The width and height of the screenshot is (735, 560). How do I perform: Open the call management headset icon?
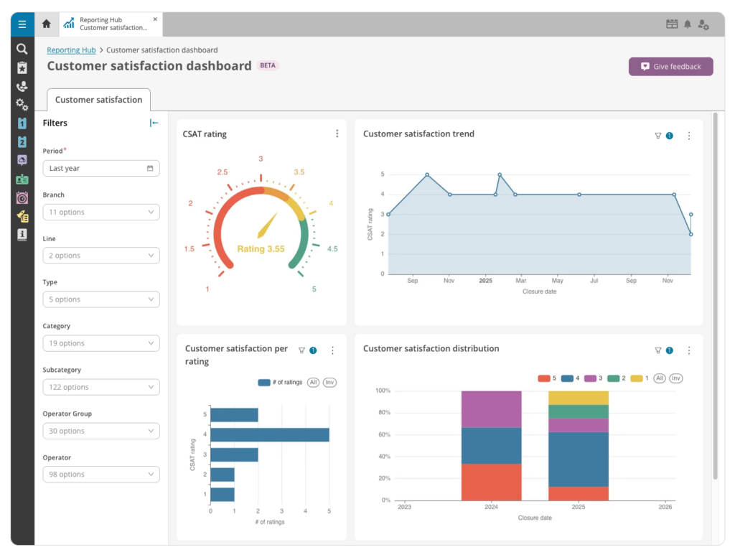22,86
